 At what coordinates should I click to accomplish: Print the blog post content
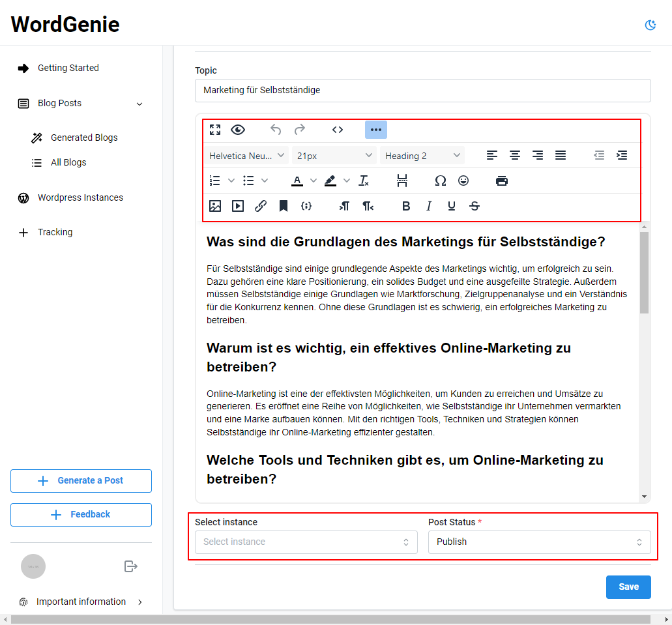point(501,181)
